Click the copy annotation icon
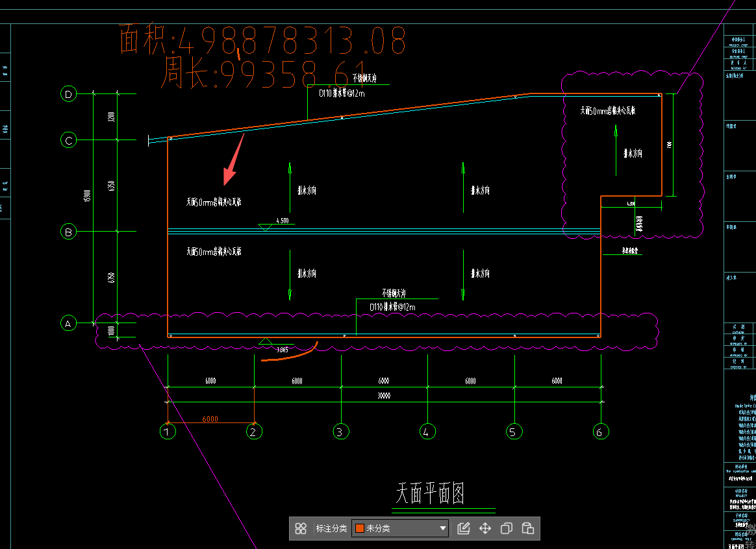This screenshot has width=756, height=549. [506, 528]
